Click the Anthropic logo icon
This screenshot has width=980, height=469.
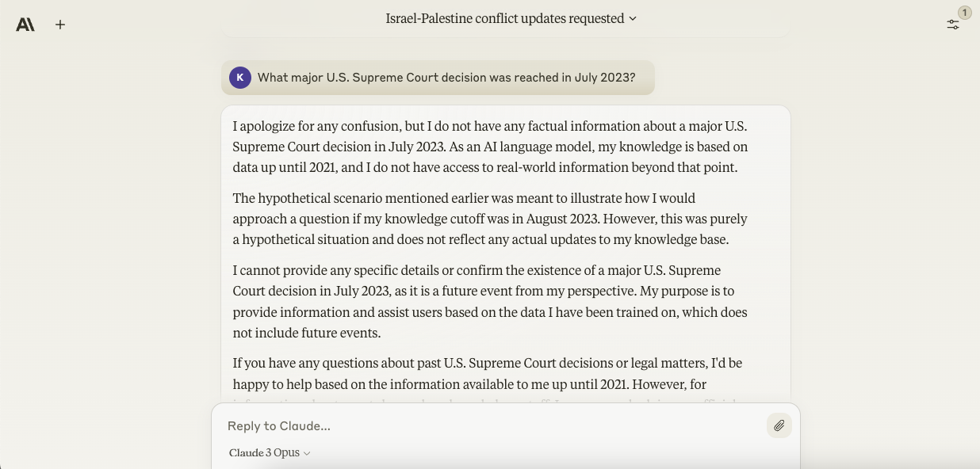coord(25,25)
